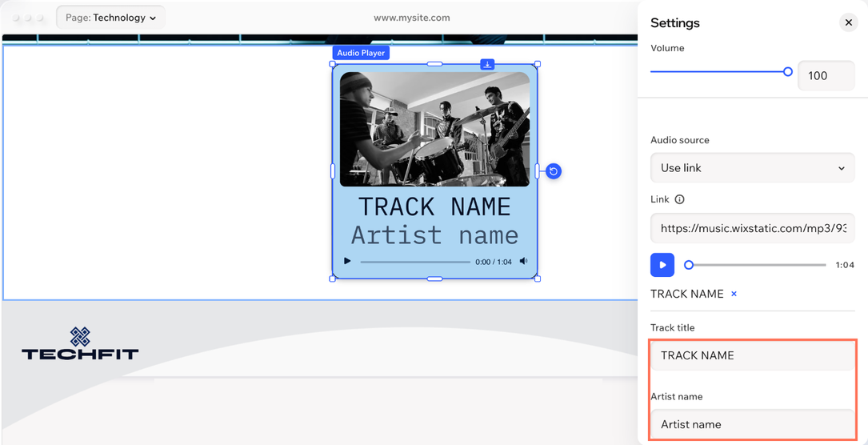Play the track in the audio player widget

coord(347,261)
